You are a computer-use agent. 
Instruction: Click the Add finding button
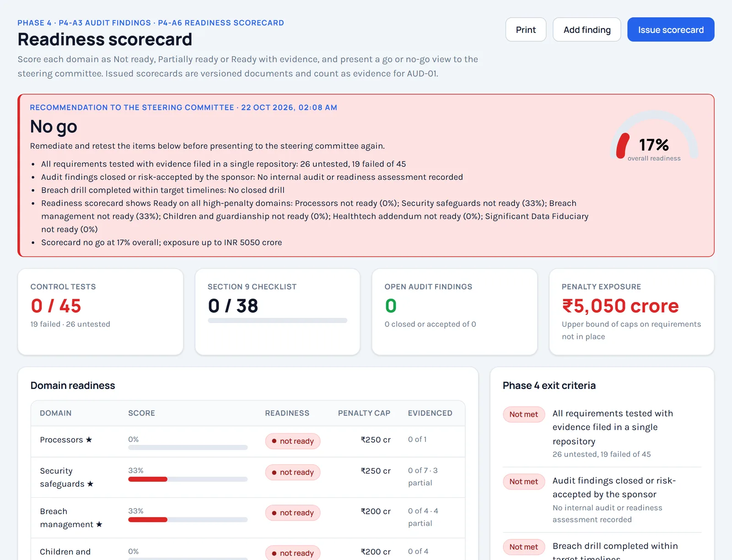coord(587,30)
